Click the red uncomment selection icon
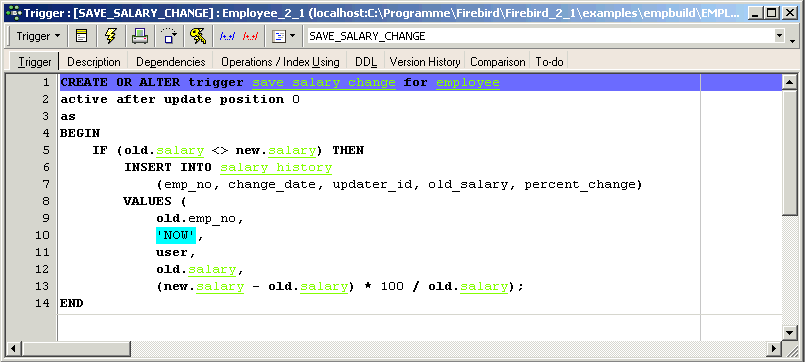 [250, 36]
